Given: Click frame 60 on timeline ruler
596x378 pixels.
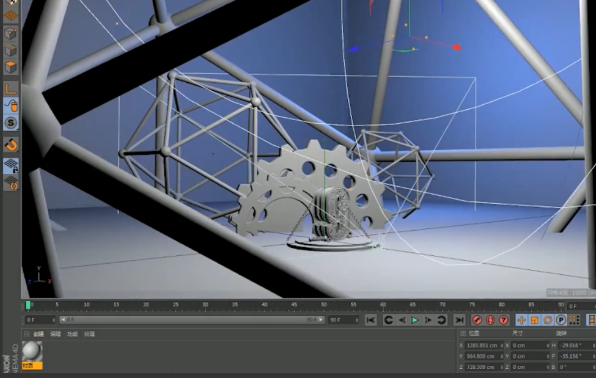Looking at the screenshot, I should [383, 305].
